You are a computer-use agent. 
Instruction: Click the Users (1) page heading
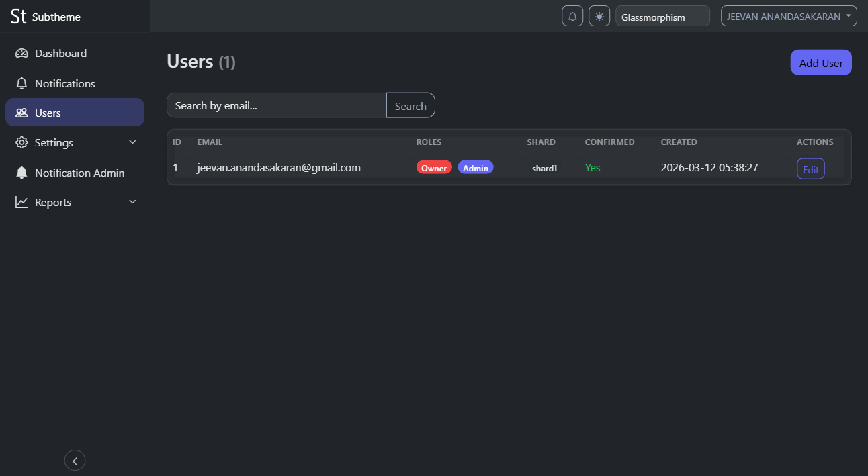click(201, 62)
